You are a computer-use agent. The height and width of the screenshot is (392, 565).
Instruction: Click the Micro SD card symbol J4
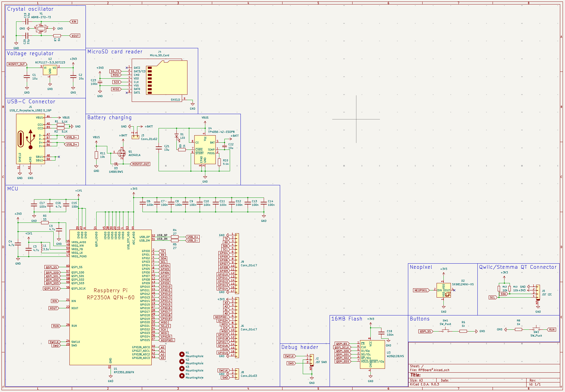[166, 78]
